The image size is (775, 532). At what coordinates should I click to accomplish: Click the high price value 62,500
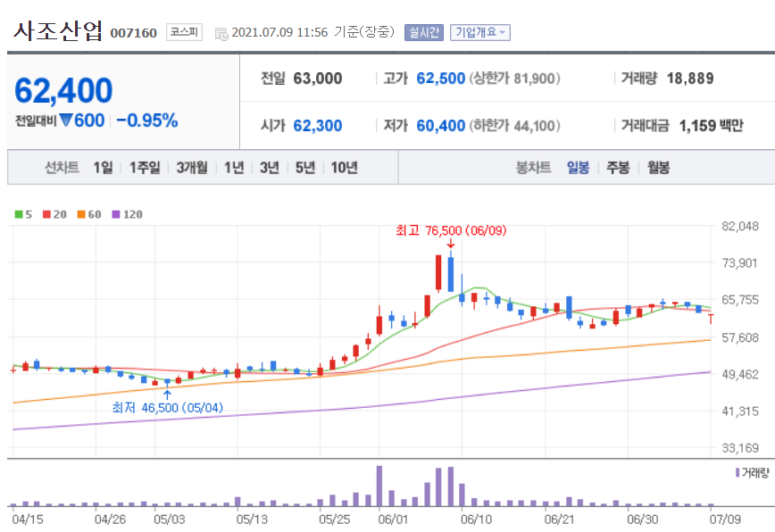click(x=441, y=78)
